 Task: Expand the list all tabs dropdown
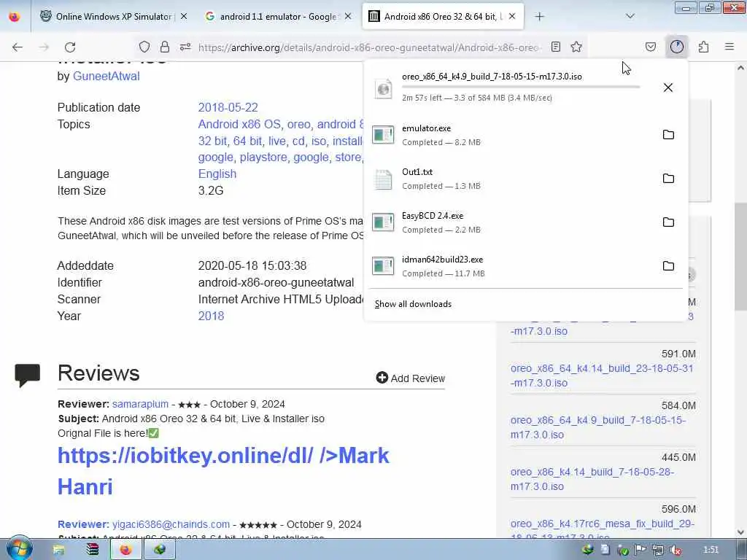click(x=630, y=17)
